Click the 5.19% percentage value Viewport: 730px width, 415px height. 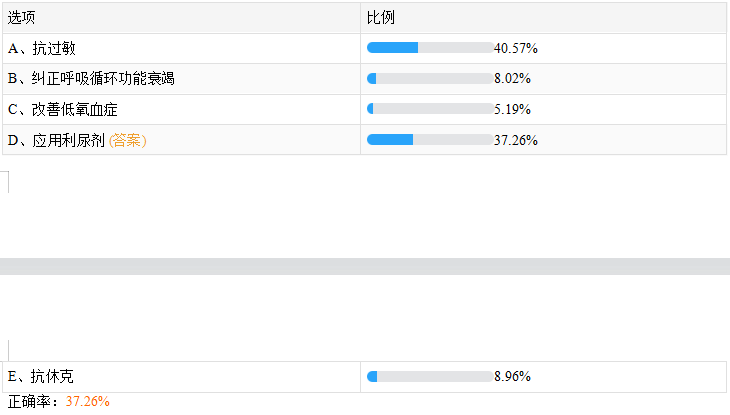tap(512, 109)
